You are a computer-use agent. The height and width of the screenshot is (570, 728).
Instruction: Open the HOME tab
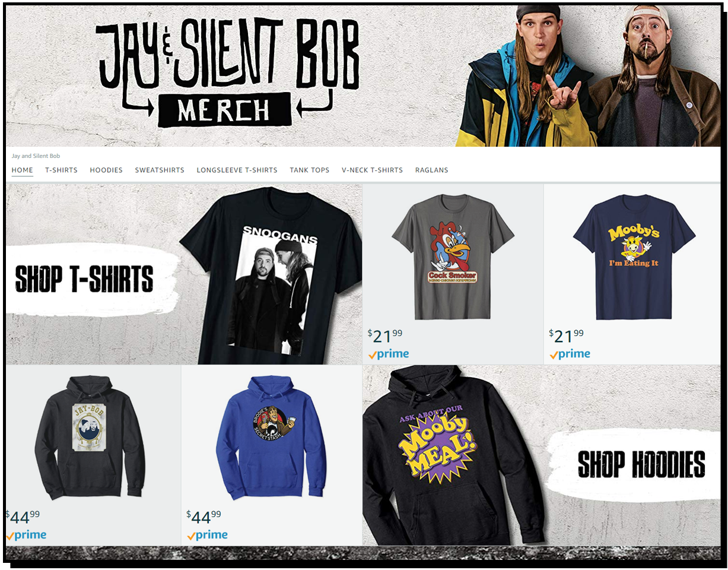coord(23,170)
